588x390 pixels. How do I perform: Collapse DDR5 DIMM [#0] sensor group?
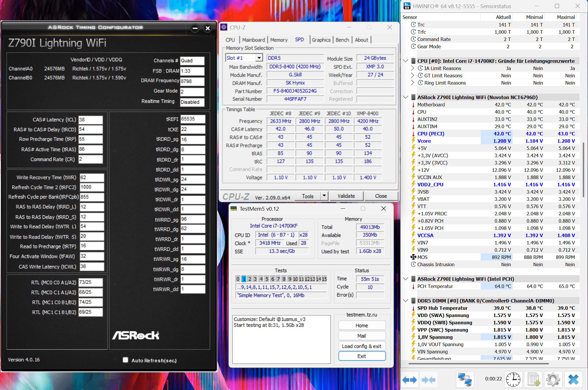pos(406,301)
